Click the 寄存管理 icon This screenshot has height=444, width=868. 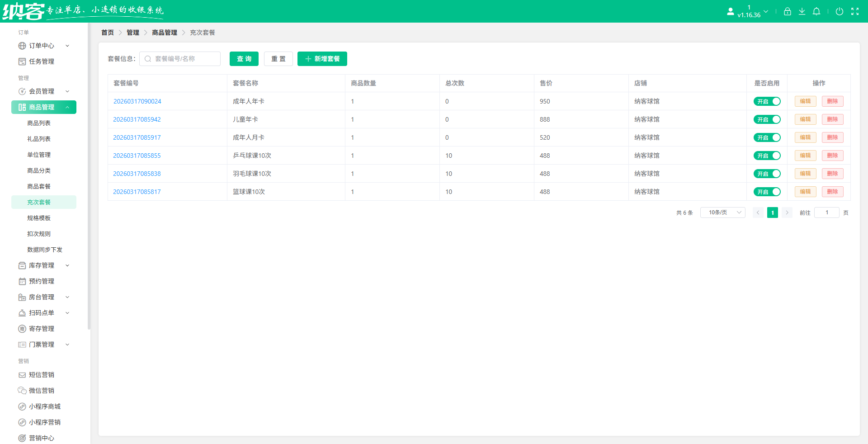point(22,329)
